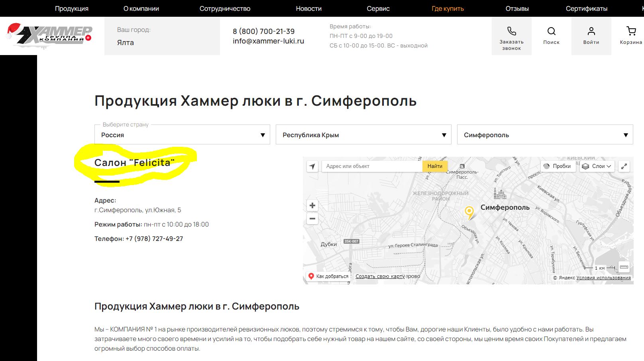Screen dimensions: 644x361
Task: Zoom out the map with minus button
Action: click(312, 219)
